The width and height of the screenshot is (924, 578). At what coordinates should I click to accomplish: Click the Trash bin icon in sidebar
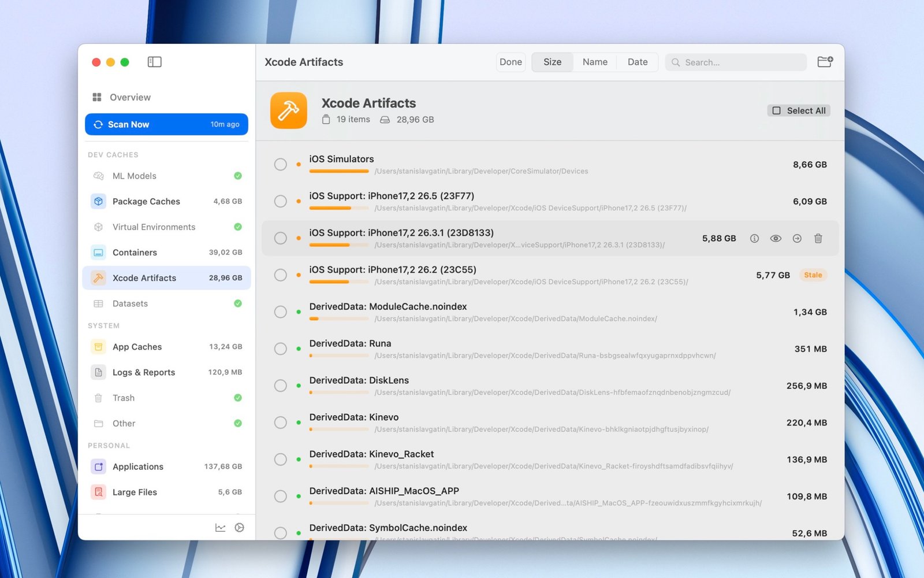tap(98, 398)
